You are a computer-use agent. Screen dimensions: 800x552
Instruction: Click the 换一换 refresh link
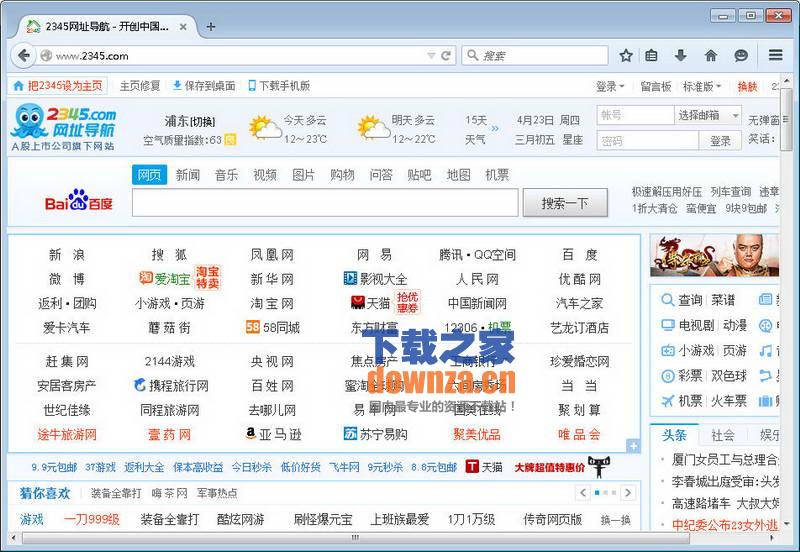click(615, 520)
